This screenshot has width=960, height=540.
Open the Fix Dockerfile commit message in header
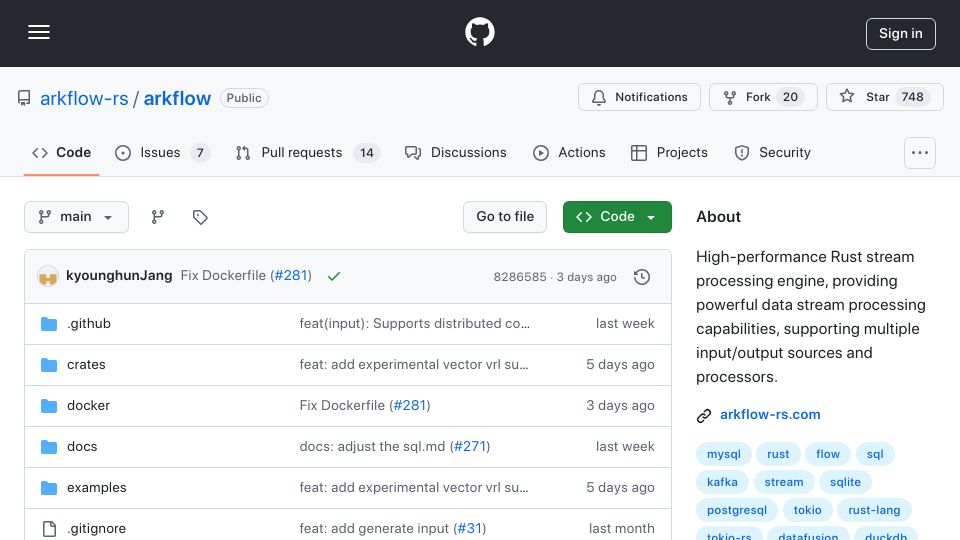coord(223,276)
